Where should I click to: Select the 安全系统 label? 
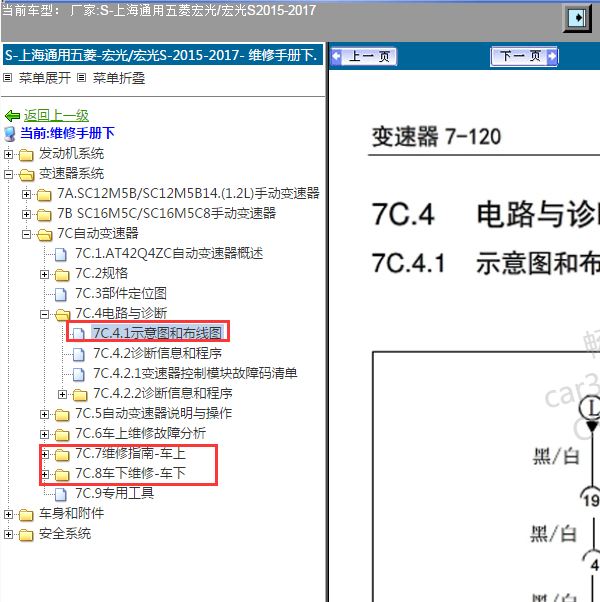65,534
